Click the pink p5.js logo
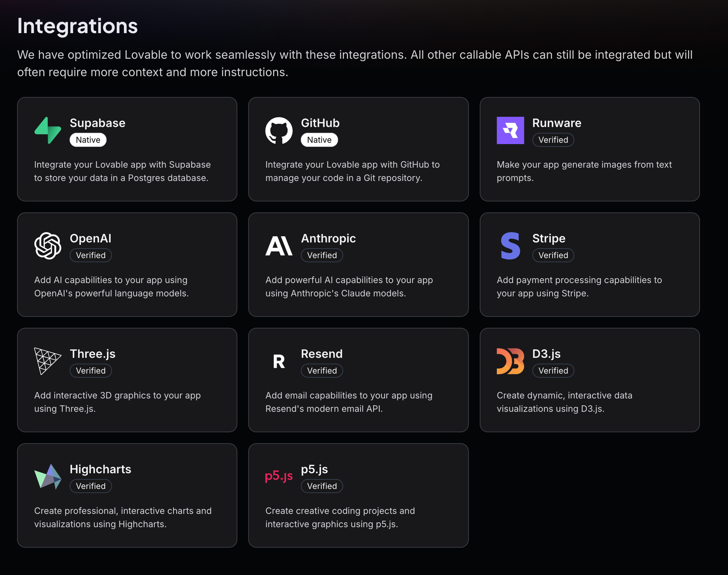Screen dimensions: 728x575 coord(279,476)
